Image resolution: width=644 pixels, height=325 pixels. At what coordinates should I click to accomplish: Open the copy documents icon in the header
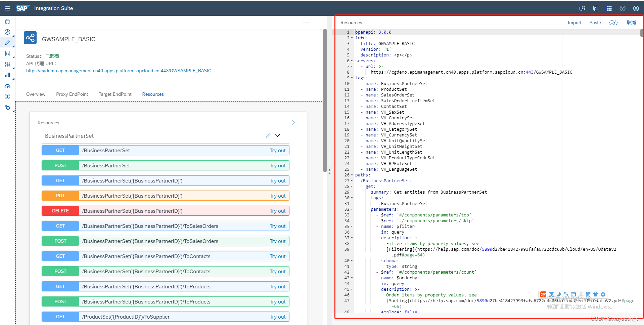click(596, 8)
